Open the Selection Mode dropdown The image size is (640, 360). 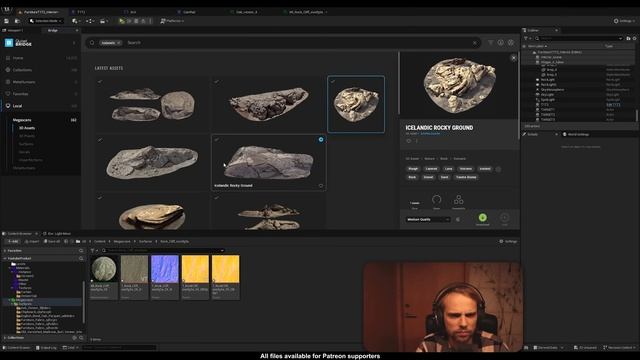(x=46, y=21)
